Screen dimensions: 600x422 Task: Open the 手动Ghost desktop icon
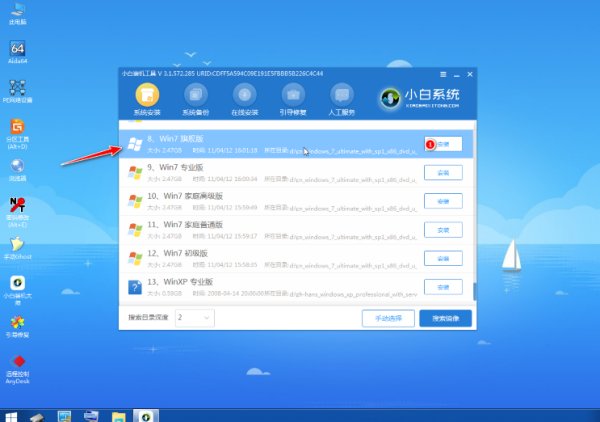click(x=18, y=248)
